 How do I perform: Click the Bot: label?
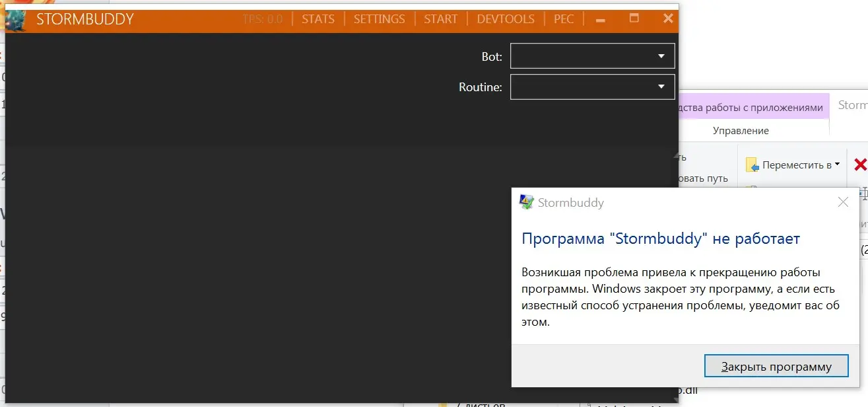tap(492, 57)
